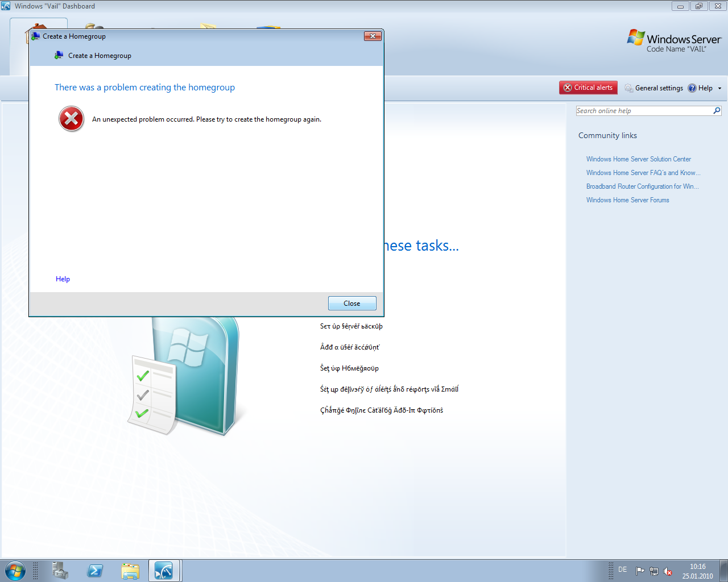Open Broadband Router Configuration link
Image resolution: width=728 pixels, height=582 pixels.
pyautogui.click(x=643, y=186)
